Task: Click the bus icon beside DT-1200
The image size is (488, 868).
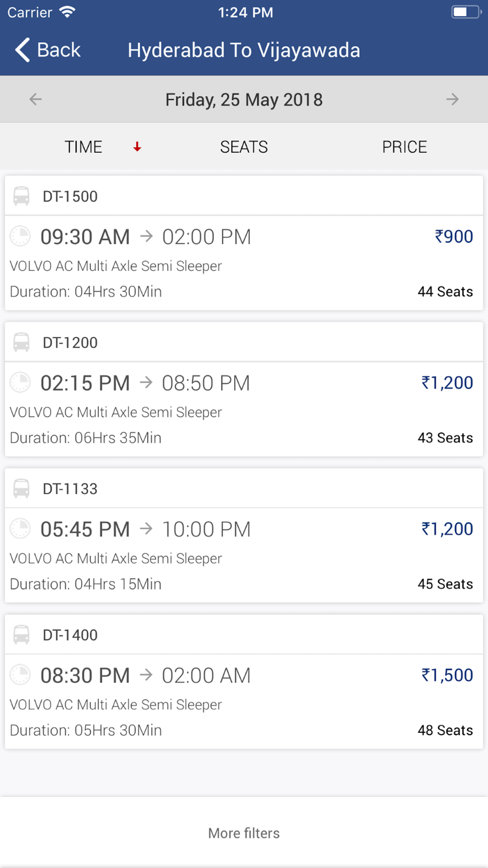Action: (x=21, y=342)
